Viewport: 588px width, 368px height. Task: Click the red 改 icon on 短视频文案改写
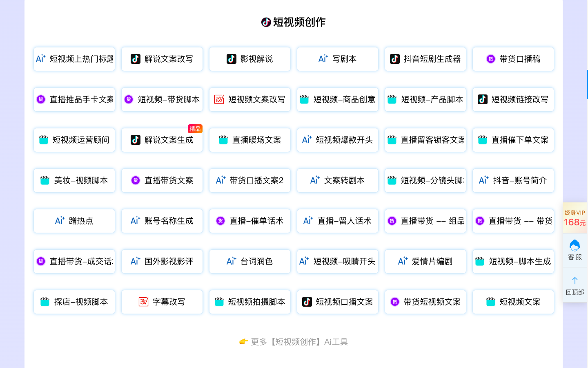219,99
